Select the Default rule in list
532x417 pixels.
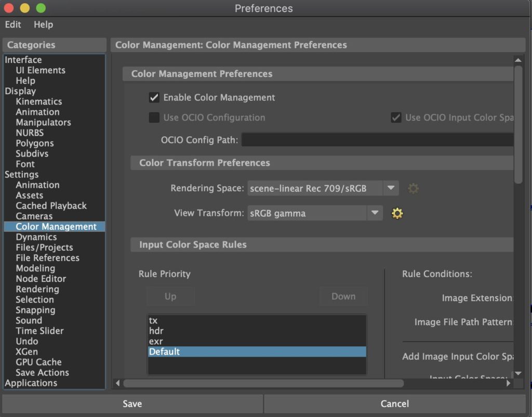coord(257,352)
